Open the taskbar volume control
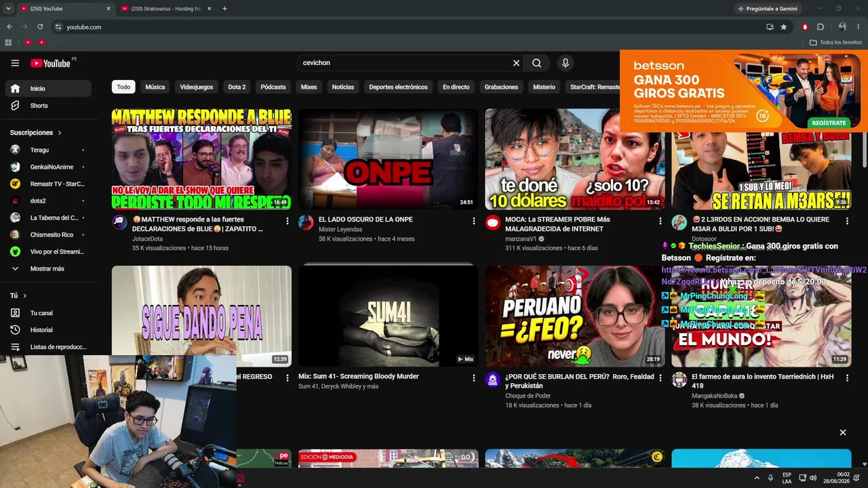This screenshot has height=488, width=868. 813,478
